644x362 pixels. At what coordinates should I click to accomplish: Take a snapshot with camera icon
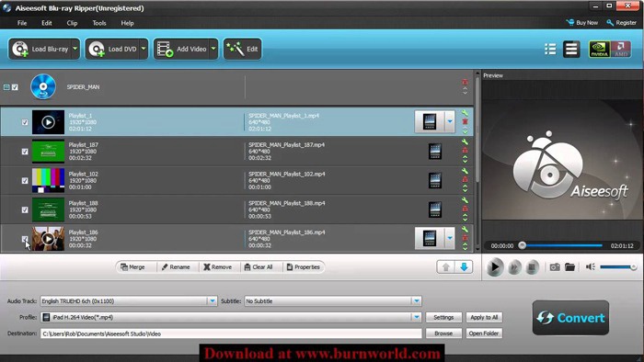pyautogui.click(x=555, y=267)
